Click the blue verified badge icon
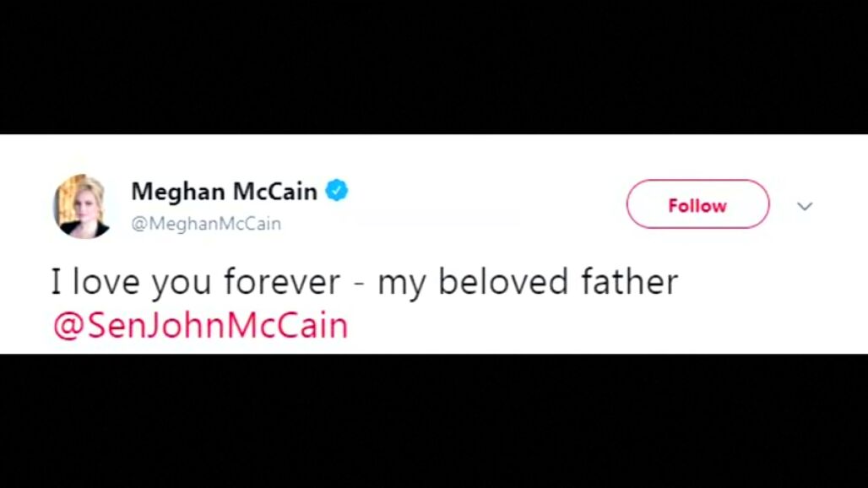 337,192
